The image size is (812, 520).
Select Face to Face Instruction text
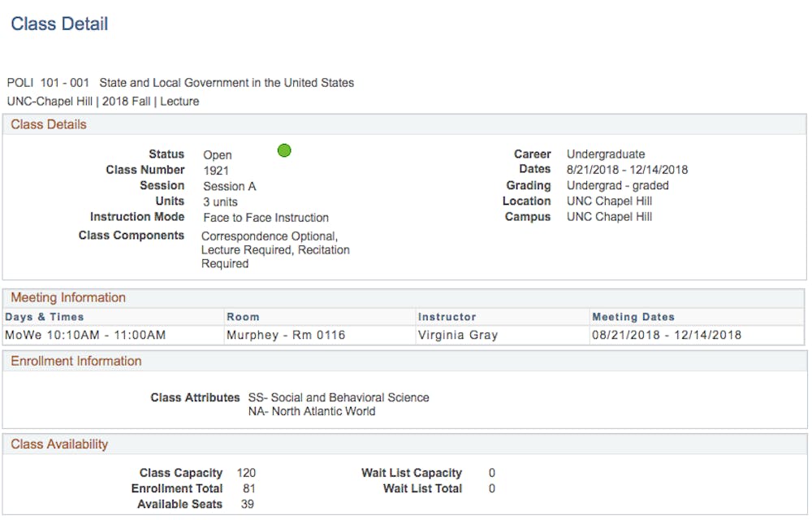coord(266,218)
